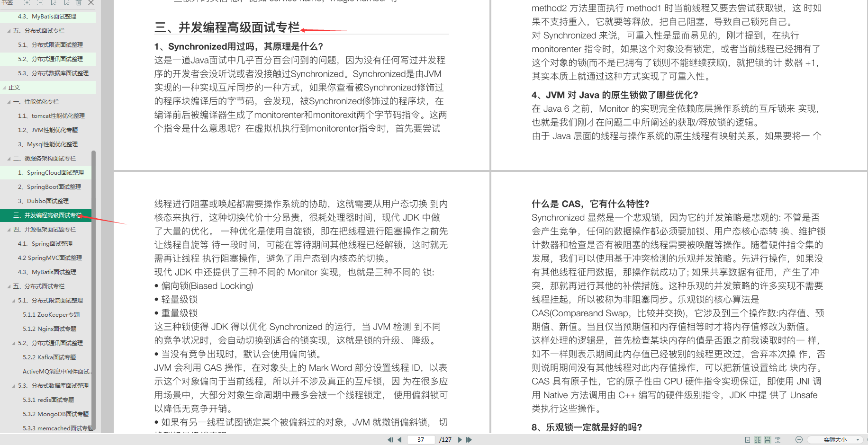Click the remove bookmark (minus) icon
Screen dimensions: 868x445
pyautogui.click(x=66, y=3)
